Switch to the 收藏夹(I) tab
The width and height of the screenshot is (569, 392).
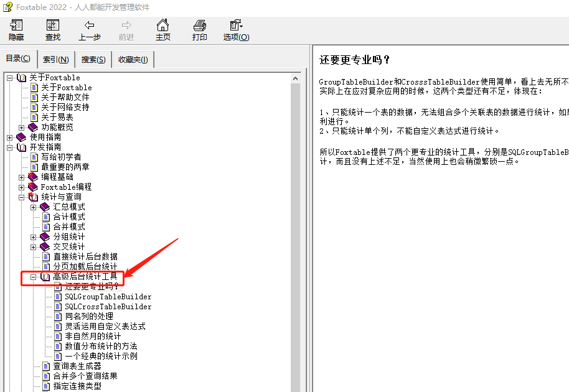pos(133,60)
